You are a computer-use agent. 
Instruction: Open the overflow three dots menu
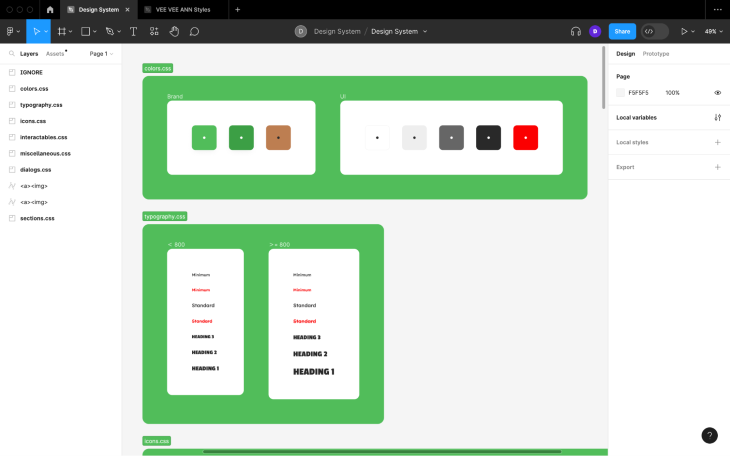tap(717, 9)
